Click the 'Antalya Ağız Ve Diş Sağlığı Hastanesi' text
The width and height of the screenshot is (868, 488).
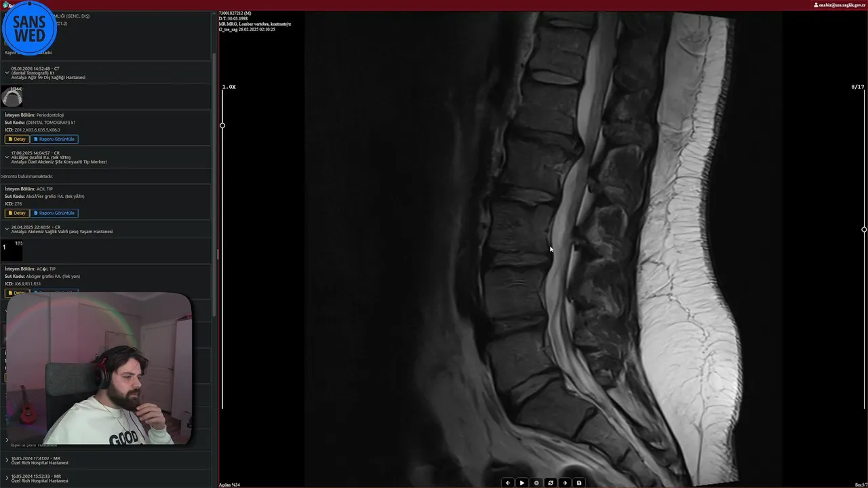click(48, 77)
